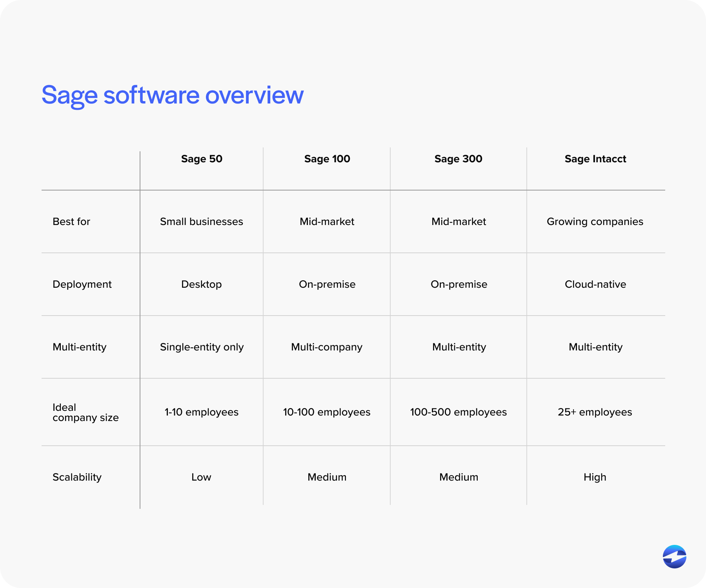Select the Sage 50 column header
This screenshot has width=706, height=588.
pyautogui.click(x=201, y=159)
